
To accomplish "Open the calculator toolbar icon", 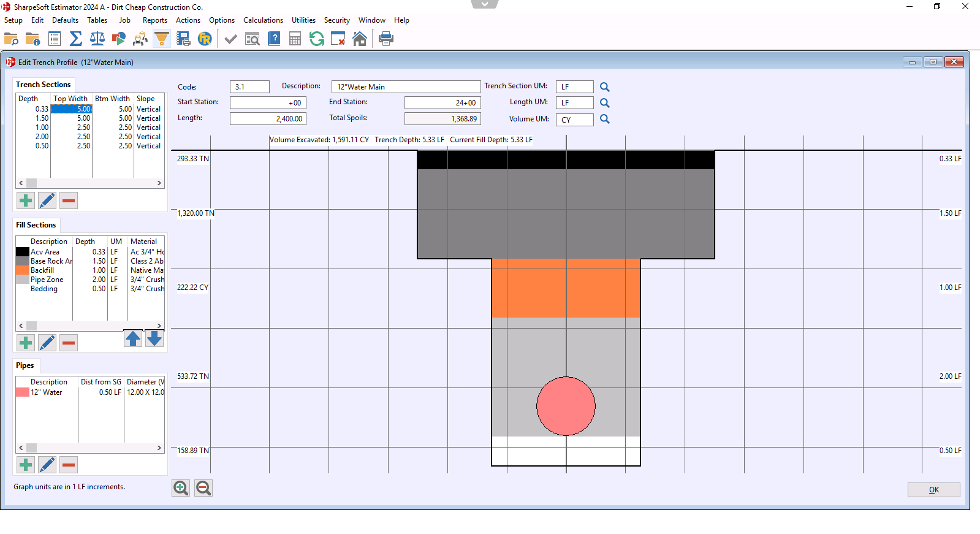I will tap(295, 39).
